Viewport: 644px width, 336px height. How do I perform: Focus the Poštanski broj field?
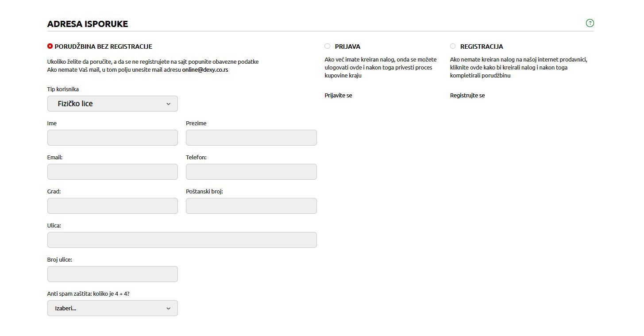point(251,206)
